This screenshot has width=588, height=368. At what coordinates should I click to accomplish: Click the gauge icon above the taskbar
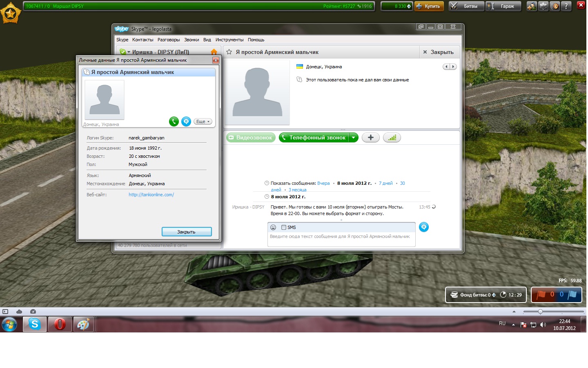(x=33, y=312)
